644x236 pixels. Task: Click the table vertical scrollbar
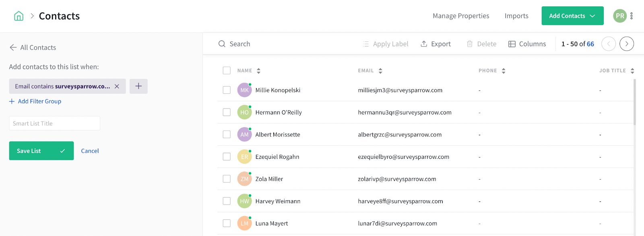[635, 102]
